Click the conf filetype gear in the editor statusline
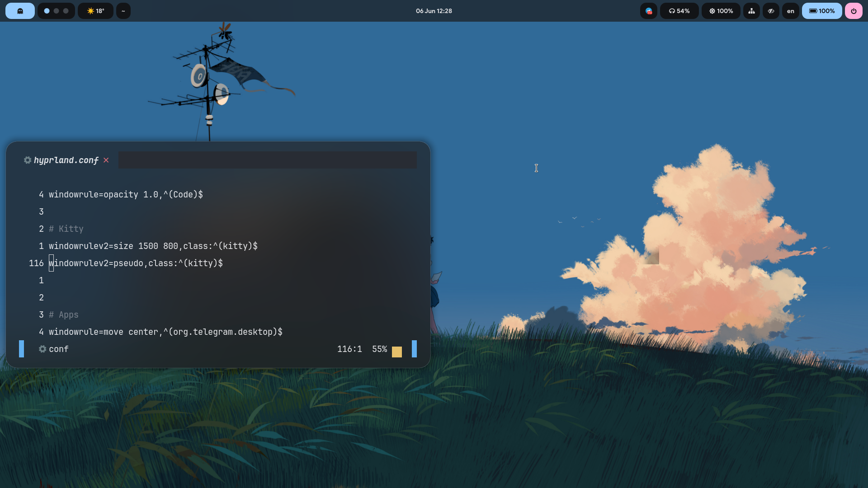Screen dimensions: 868x488 (x=42, y=349)
